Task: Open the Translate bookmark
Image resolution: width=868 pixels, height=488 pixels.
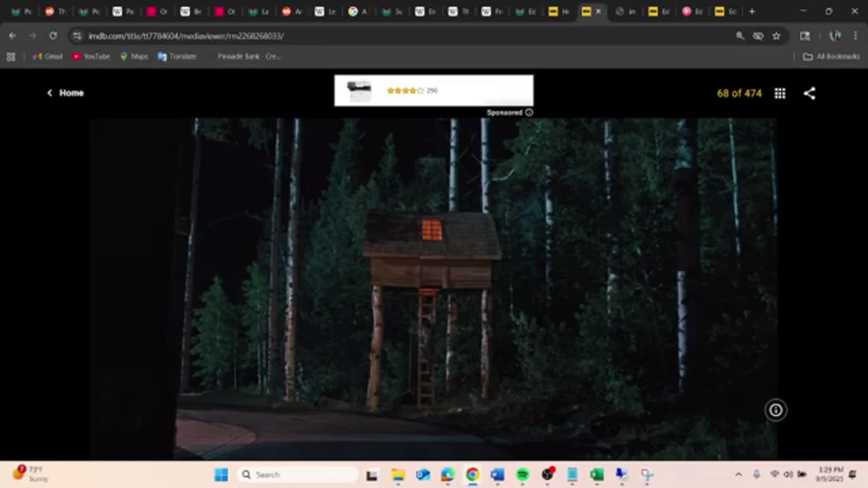Action: (x=177, y=56)
